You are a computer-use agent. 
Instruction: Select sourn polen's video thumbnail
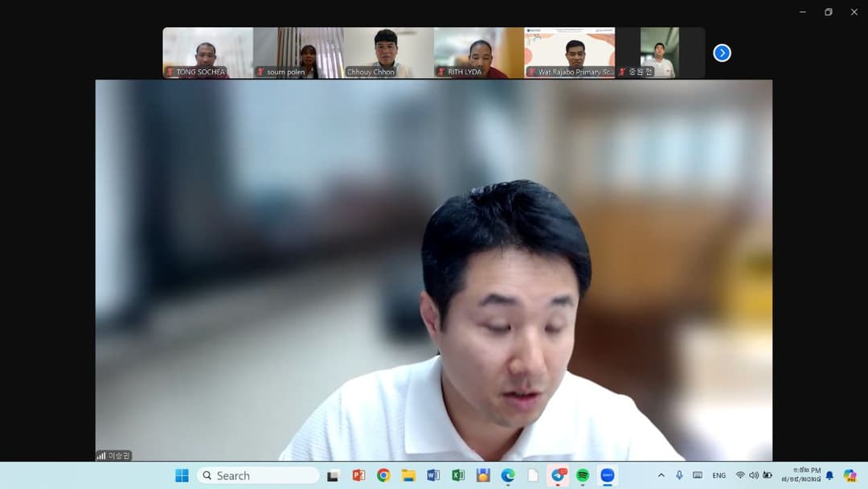[298, 53]
